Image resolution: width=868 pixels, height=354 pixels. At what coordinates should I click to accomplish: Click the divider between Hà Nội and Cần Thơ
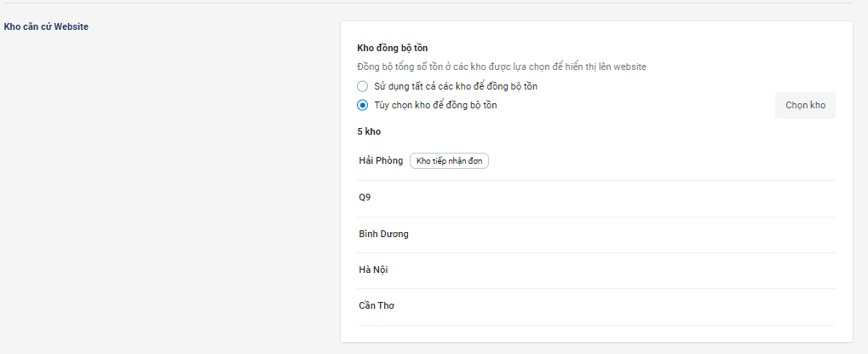(596, 288)
